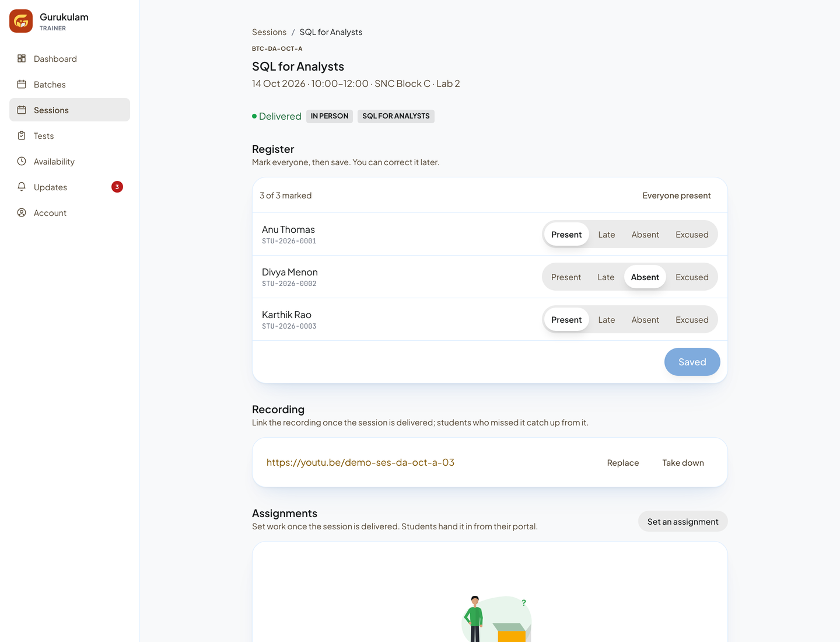
Task: Click student ID STU-2026-0002
Action: [289, 284]
